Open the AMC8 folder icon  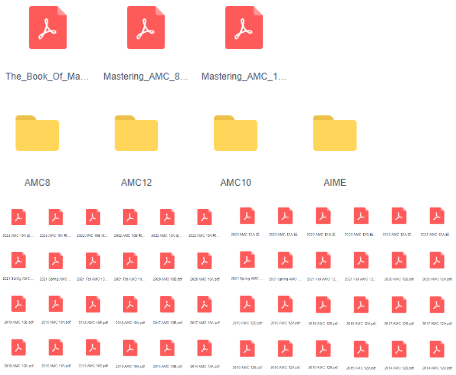pos(37,133)
